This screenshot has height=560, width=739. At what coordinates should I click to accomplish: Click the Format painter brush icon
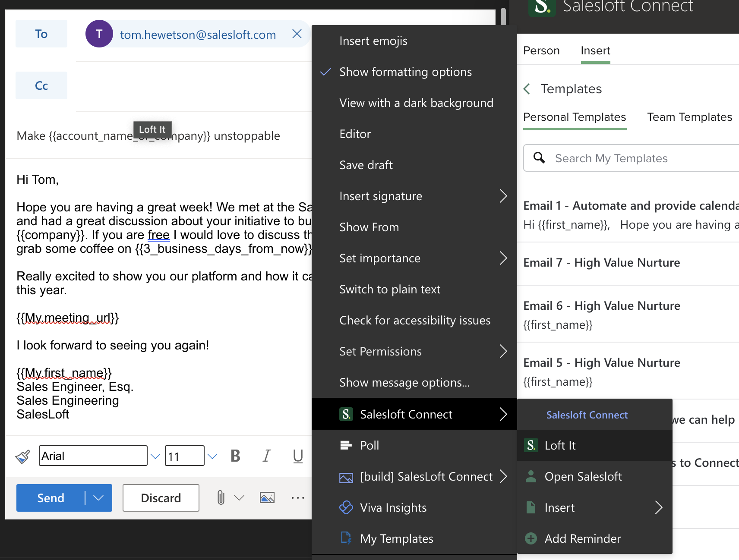tap(23, 456)
